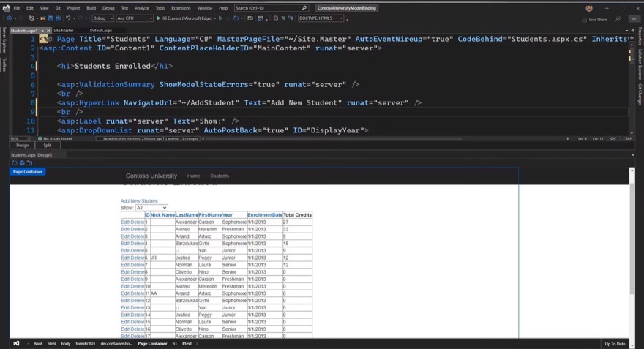Expand the Design pane options arrow
The width and height of the screenshot is (644, 349).
tap(632, 155)
